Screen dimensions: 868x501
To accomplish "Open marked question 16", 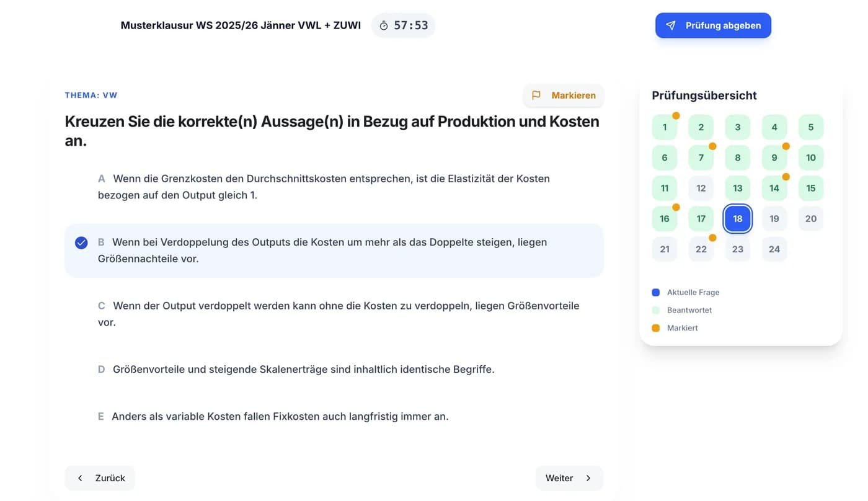I will [x=665, y=218].
